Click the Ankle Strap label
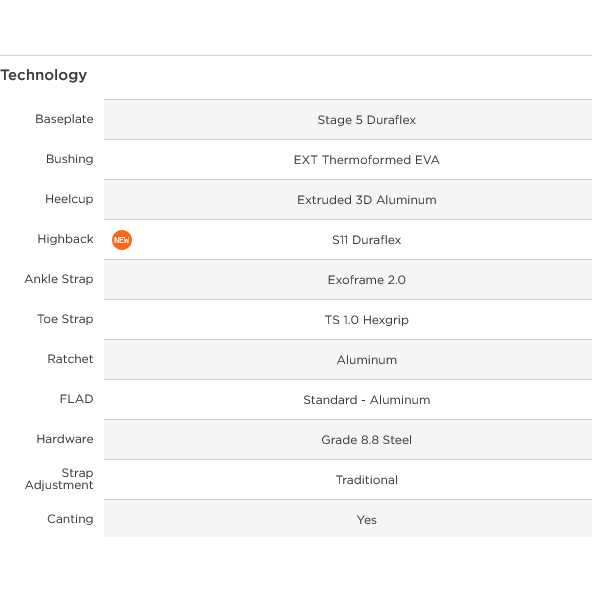Screen dimensions: 592x592 click(x=59, y=279)
